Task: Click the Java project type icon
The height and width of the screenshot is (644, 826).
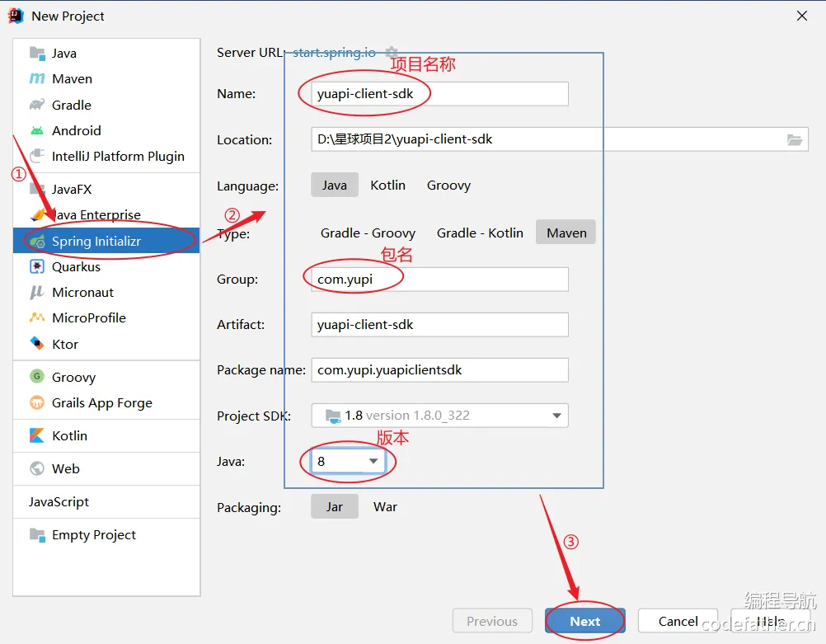Action: tap(37, 54)
